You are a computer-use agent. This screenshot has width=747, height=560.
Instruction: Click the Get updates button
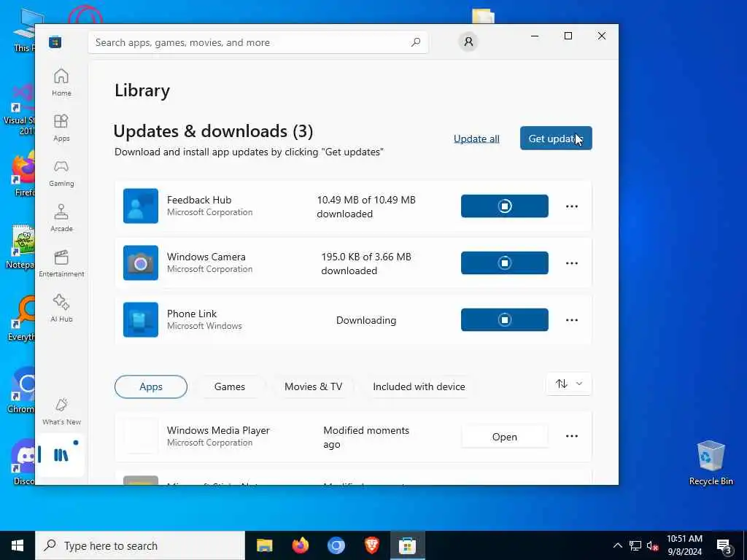click(x=556, y=138)
